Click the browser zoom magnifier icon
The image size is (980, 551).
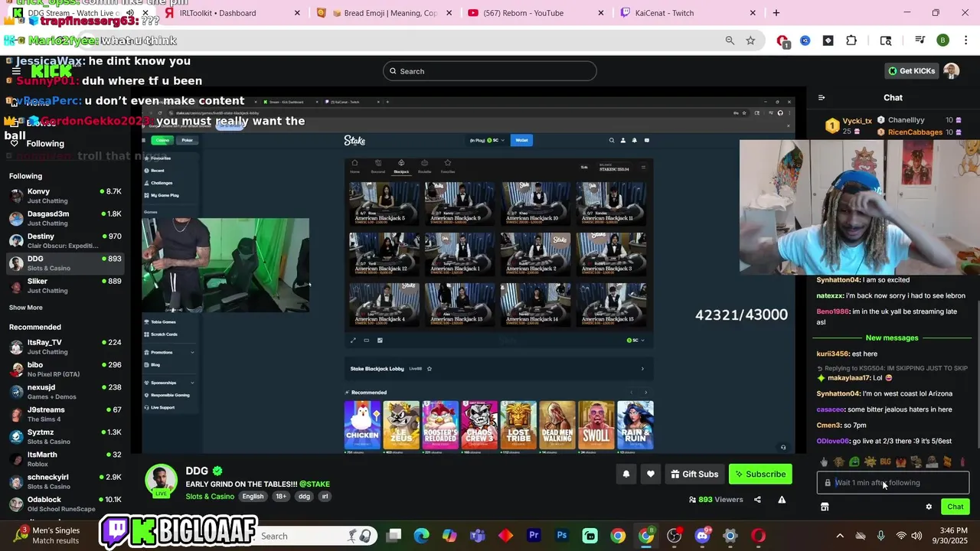730,41
